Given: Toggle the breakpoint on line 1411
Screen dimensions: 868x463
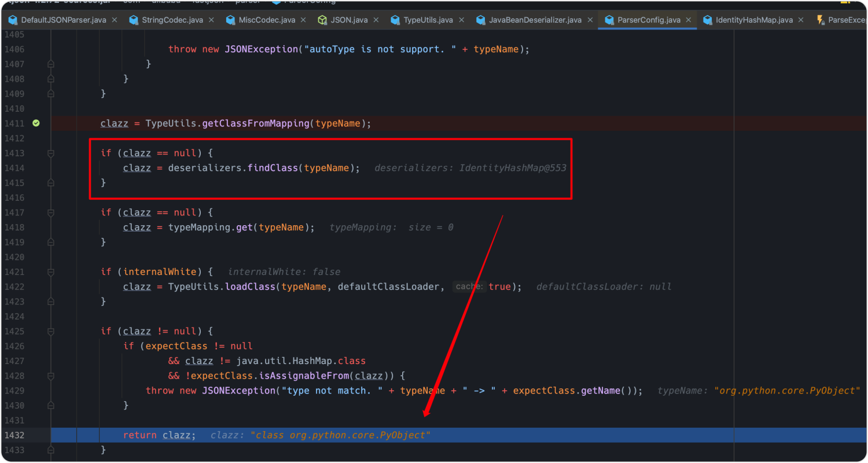Looking at the screenshot, I should [x=36, y=123].
